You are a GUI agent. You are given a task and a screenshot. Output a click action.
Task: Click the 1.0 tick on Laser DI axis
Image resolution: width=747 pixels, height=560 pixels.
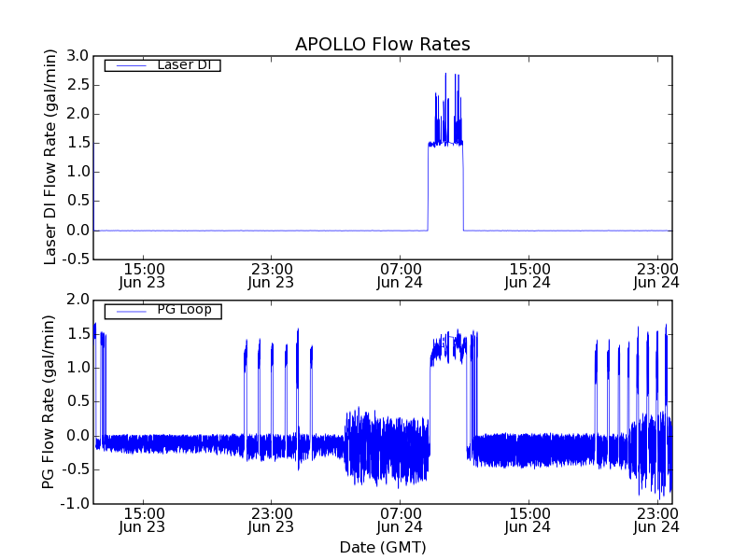[x=78, y=172]
